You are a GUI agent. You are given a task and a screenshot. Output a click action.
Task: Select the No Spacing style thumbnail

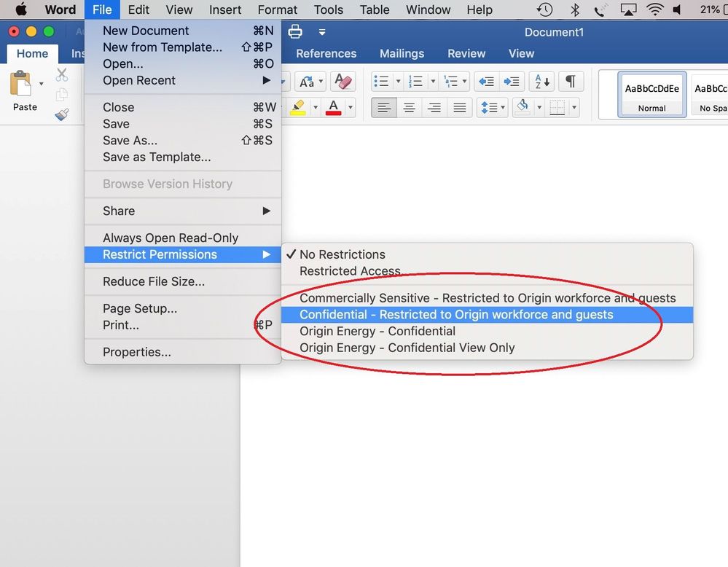pyautogui.click(x=710, y=95)
